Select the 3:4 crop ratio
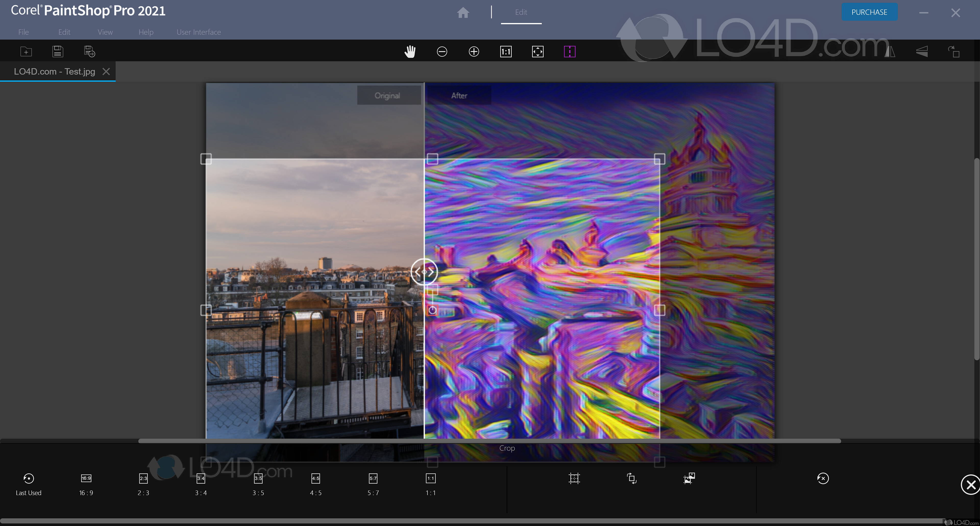 tap(201, 484)
